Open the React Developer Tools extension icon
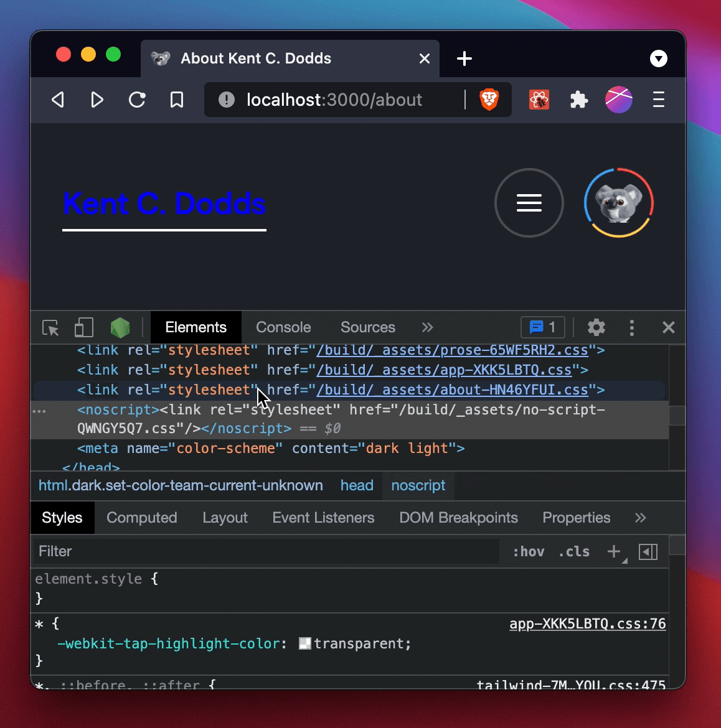 [x=539, y=100]
